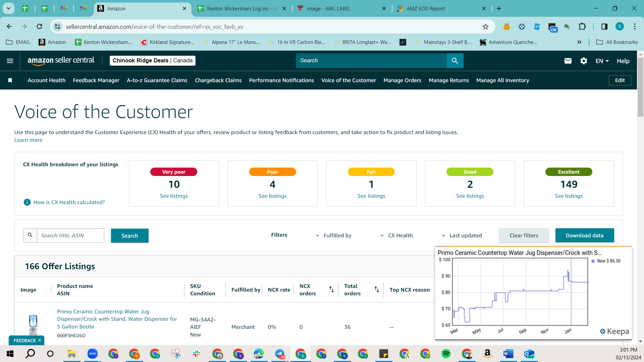Image resolution: width=644 pixels, height=362 pixels.
Task: Open Zoom from the taskbar
Action: pyautogui.click(x=92, y=354)
